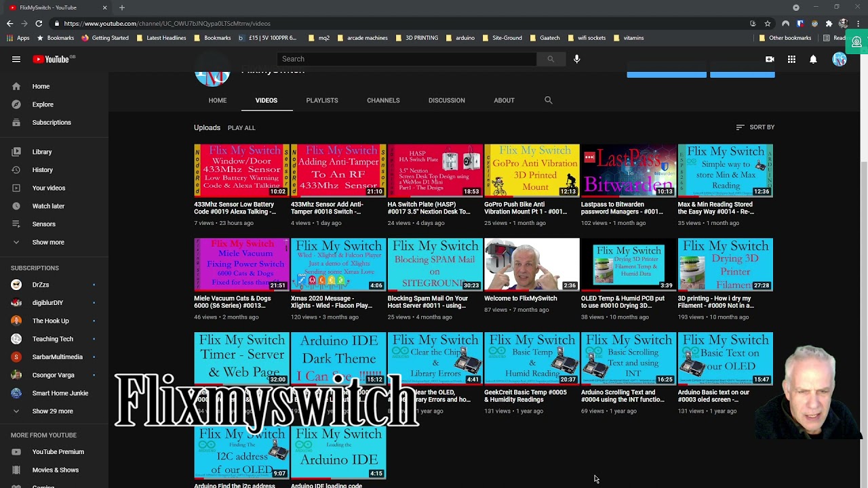This screenshot has height=488, width=868.
Task: Click browser back arrow
Action: [x=9, y=23]
